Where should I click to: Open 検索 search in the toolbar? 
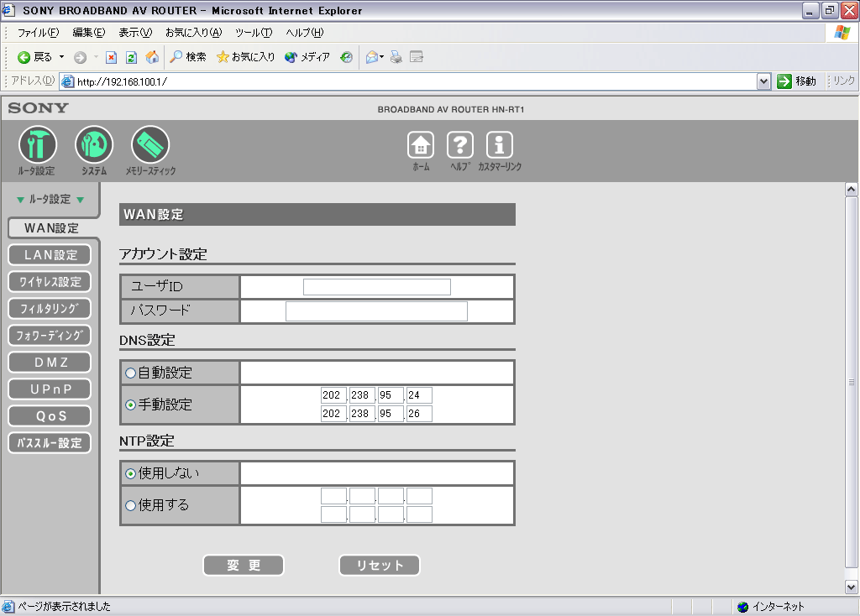tap(188, 57)
